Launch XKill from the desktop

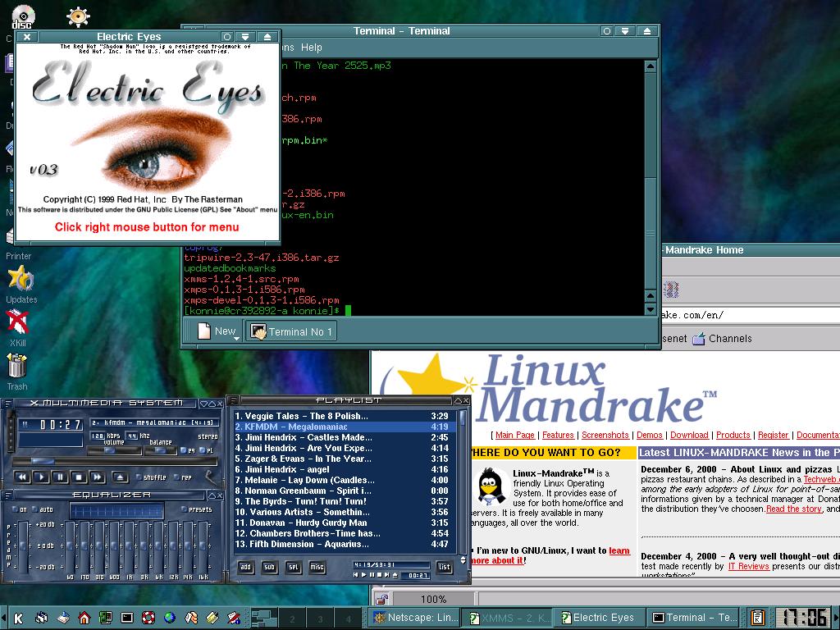click(x=17, y=326)
